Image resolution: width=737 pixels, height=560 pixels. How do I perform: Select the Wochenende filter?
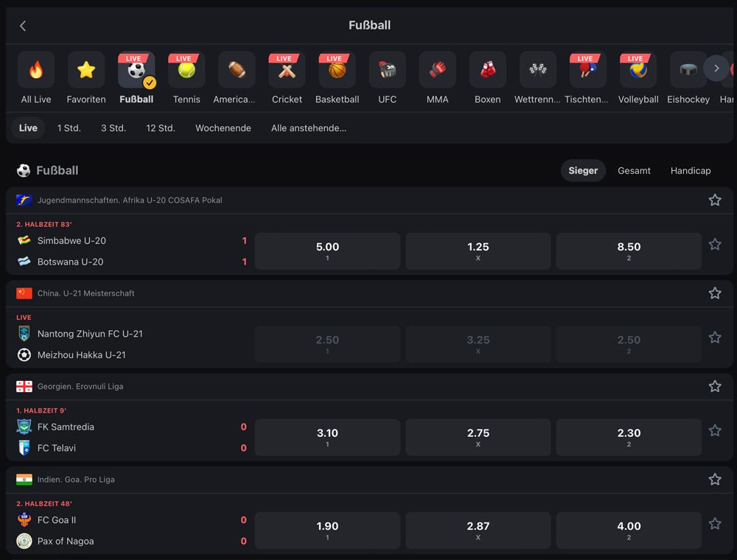(223, 127)
